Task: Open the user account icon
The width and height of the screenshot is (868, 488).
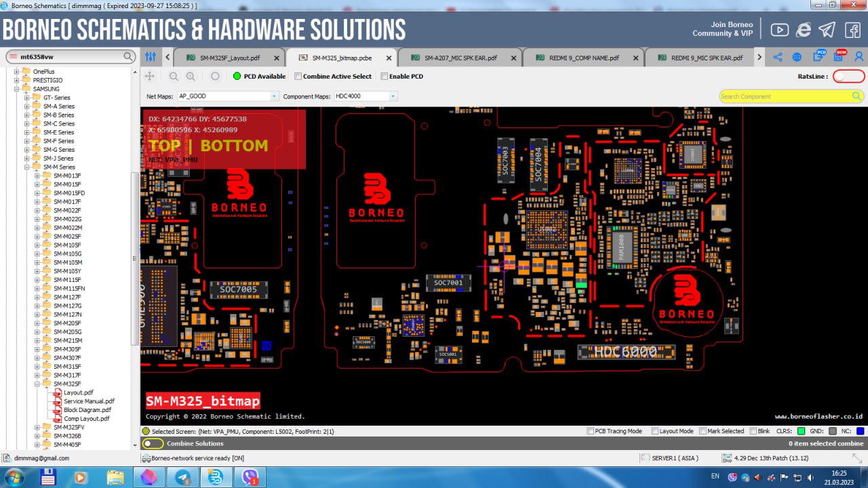Action: [x=859, y=57]
